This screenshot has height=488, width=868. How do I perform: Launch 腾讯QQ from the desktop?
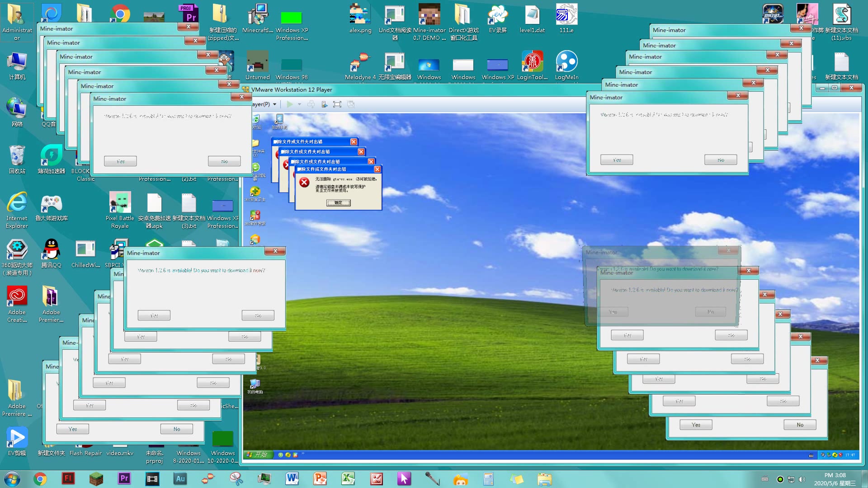click(51, 253)
